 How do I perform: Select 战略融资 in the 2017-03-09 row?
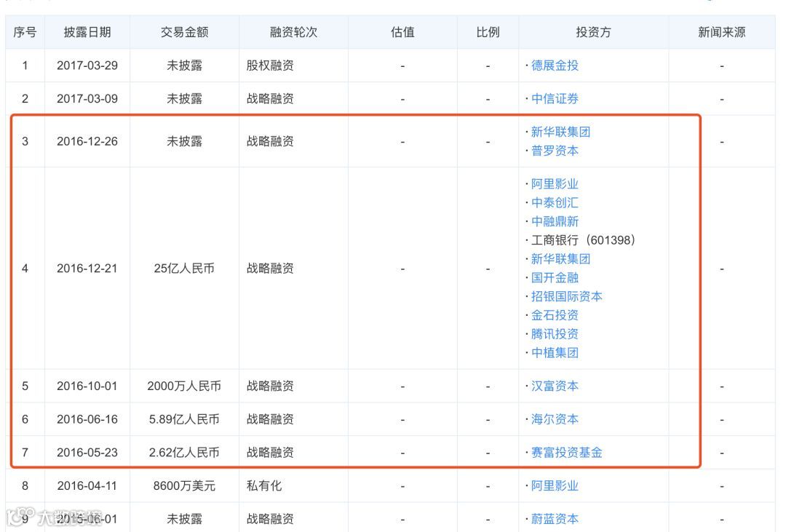270,98
